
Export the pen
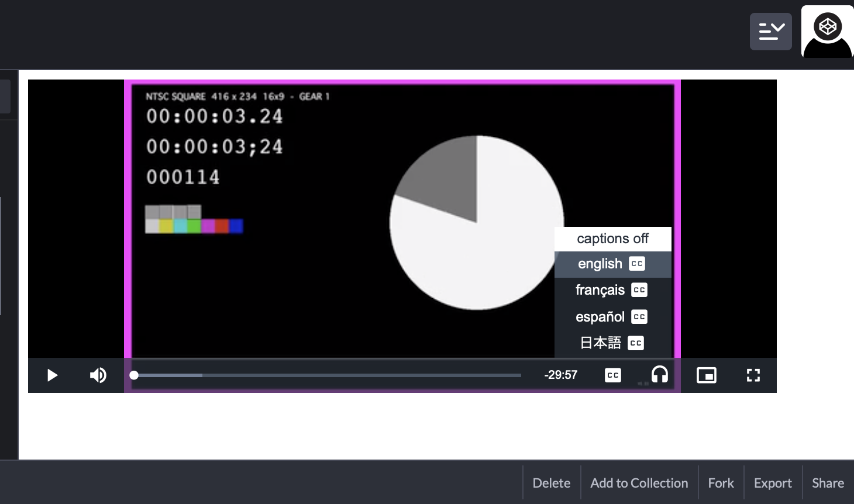coord(773,482)
